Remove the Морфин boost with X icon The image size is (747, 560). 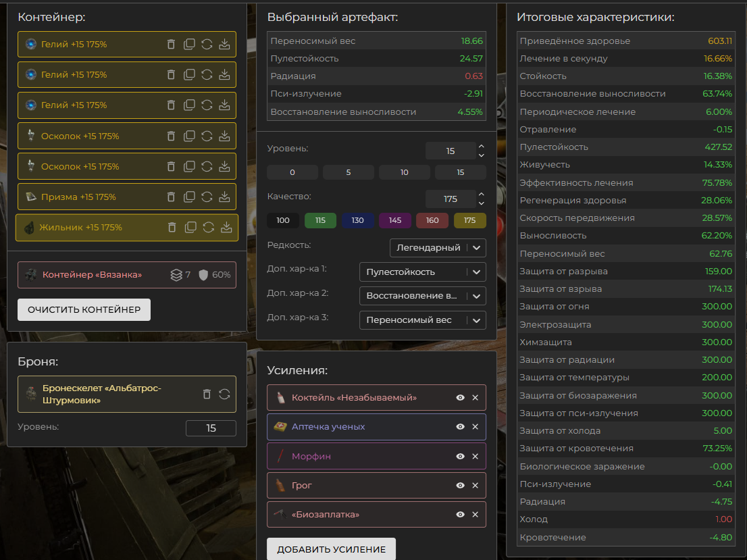(x=475, y=457)
